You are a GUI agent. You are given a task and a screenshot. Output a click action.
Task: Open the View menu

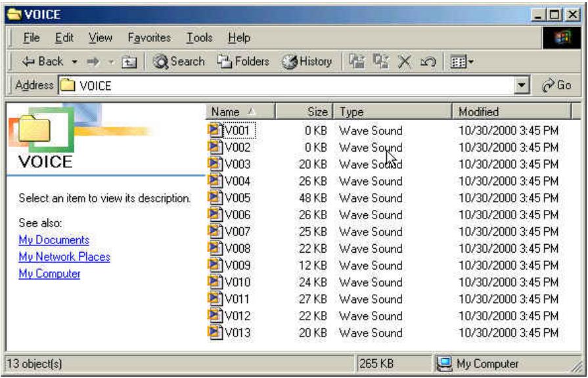point(100,37)
